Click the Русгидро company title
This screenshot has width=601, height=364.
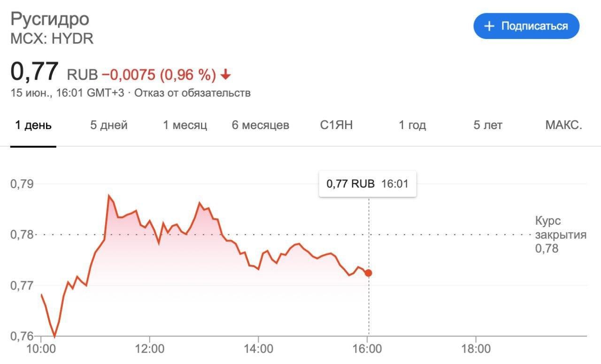(50, 19)
